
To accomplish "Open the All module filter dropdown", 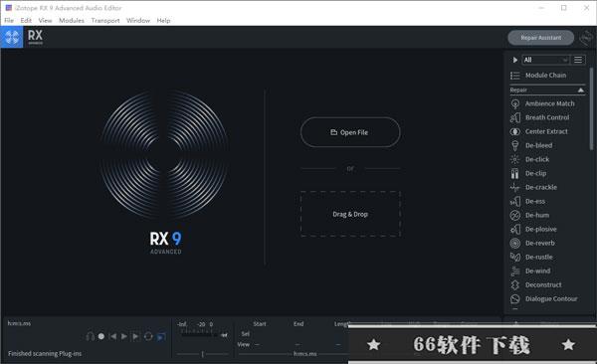I will (x=546, y=60).
